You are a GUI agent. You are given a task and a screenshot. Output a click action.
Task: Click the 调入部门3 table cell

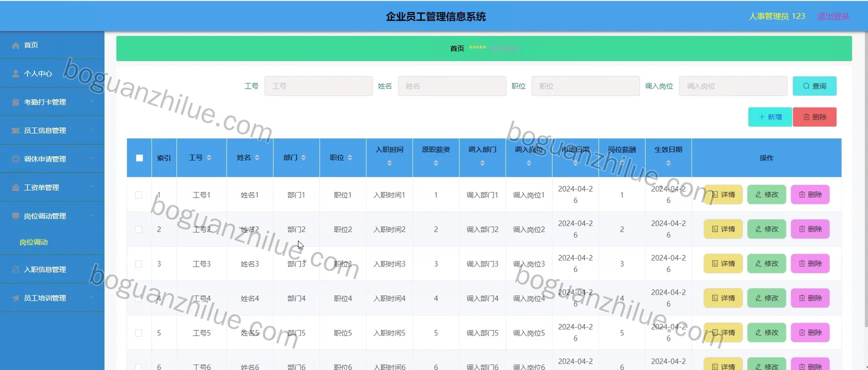[x=482, y=264]
